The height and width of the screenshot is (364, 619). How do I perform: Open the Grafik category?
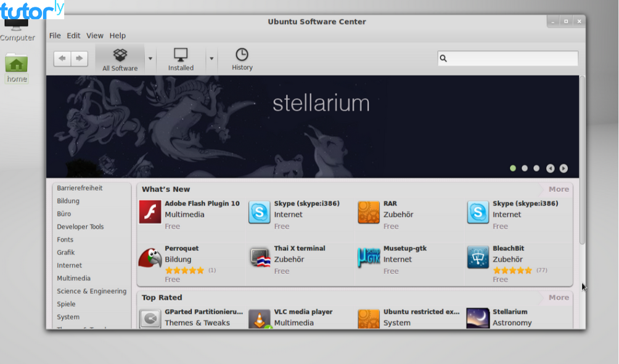(65, 253)
